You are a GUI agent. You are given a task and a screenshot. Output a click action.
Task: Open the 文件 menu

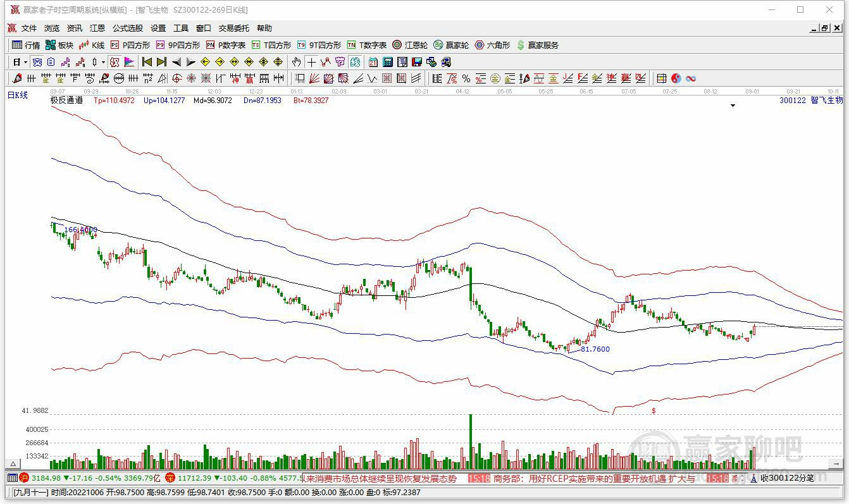[29, 28]
